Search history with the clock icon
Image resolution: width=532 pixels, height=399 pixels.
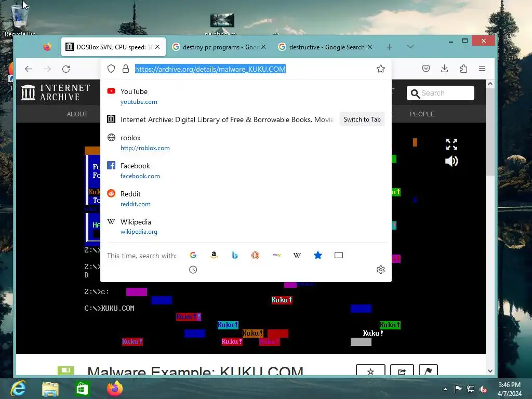(193, 270)
